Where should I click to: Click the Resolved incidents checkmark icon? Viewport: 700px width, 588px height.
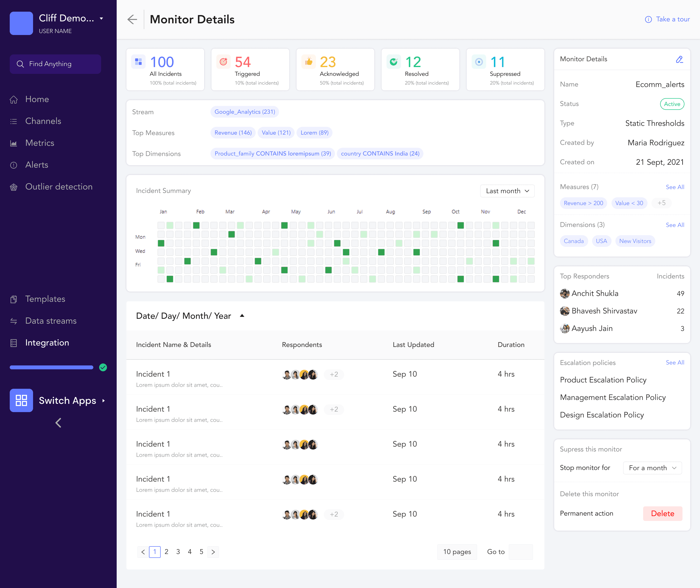[394, 62]
